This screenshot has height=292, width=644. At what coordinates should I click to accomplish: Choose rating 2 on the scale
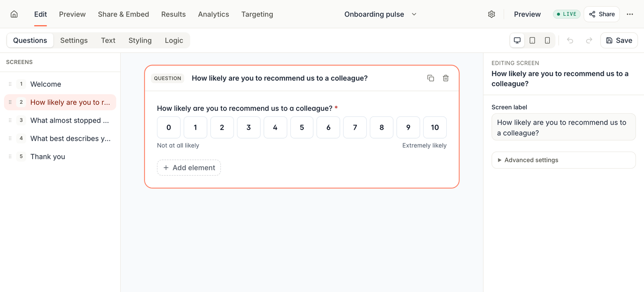pos(222,127)
